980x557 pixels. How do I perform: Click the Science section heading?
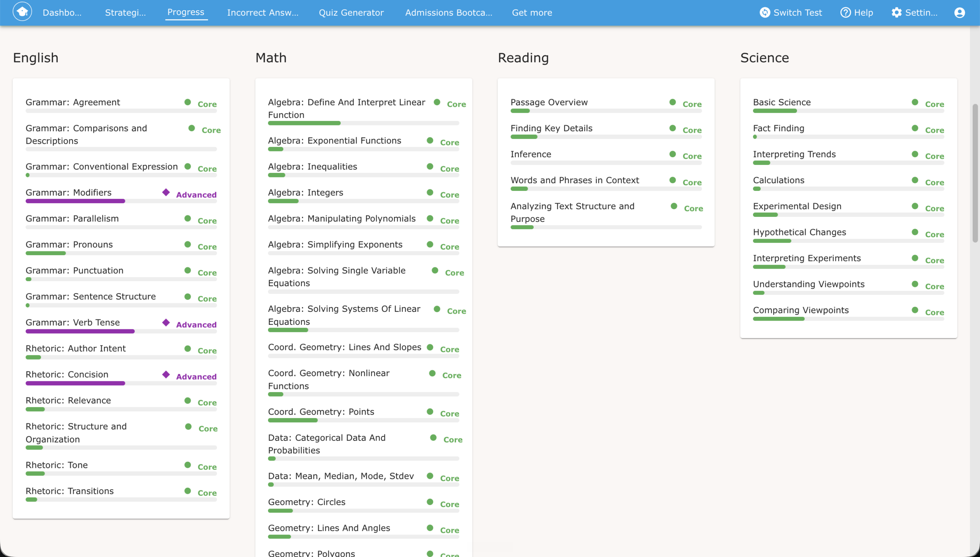point(764,58)
